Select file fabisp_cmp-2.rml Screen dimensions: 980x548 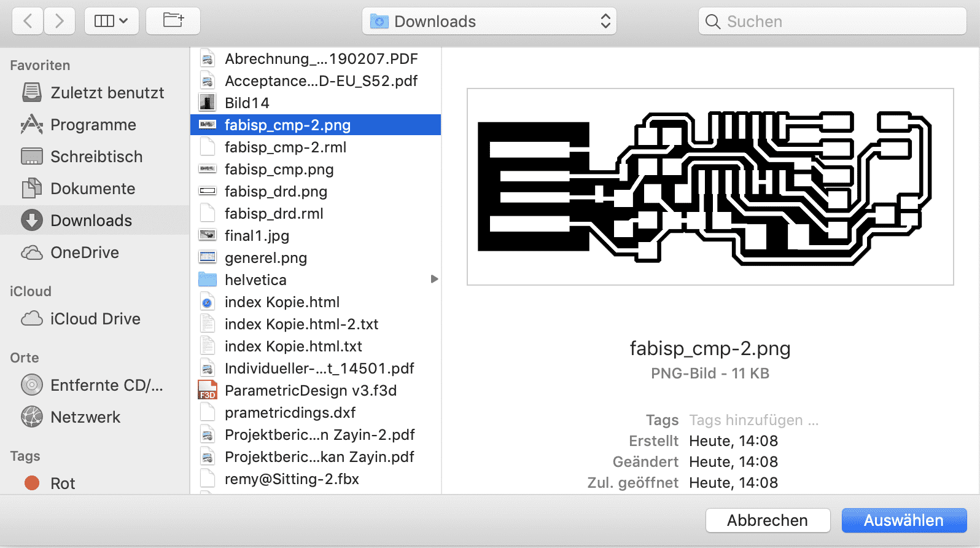316,147
